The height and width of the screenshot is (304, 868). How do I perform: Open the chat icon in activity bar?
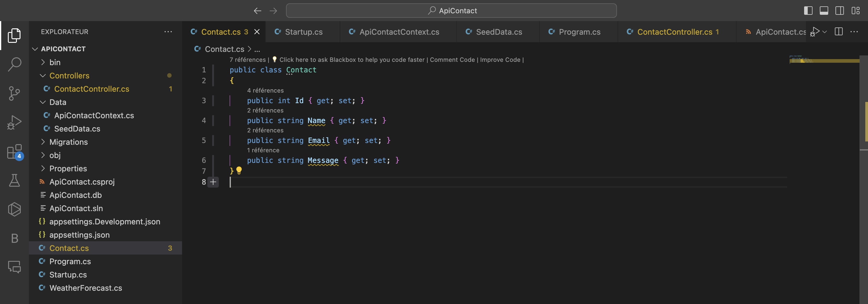pos(14,267)
